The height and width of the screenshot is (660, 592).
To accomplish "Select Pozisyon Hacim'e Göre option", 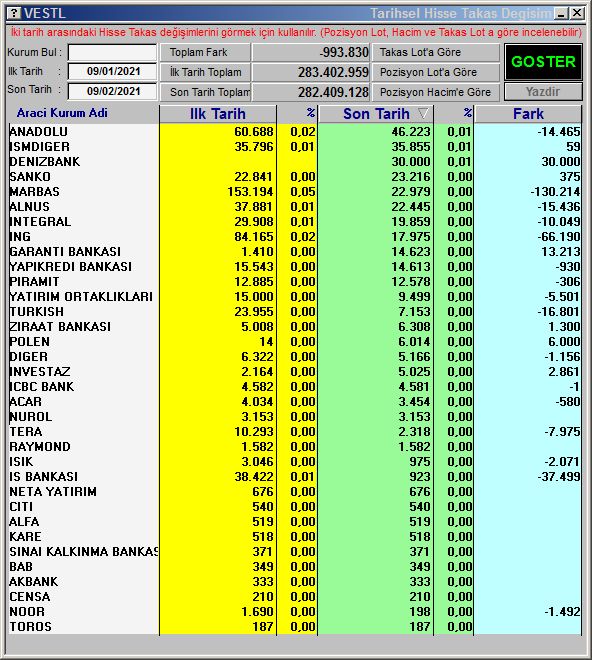I will point(435,92).
